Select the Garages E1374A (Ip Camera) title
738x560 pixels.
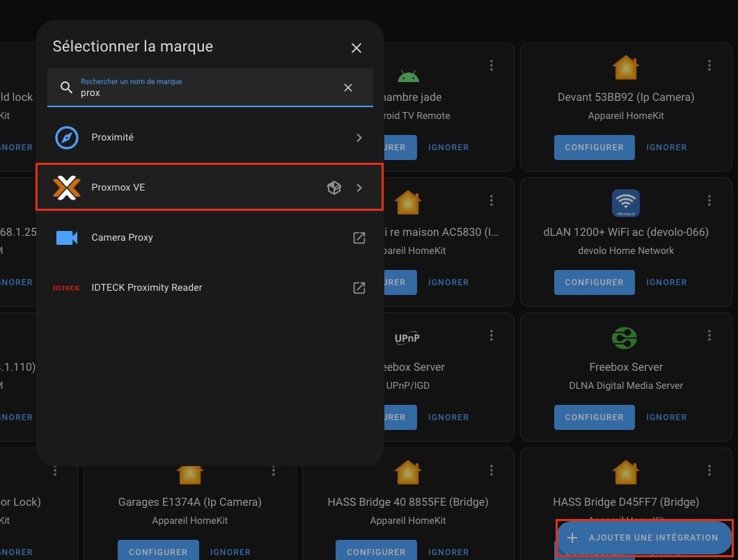tap(189, 502)
